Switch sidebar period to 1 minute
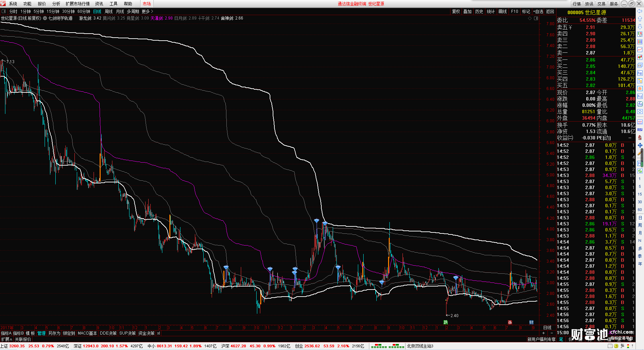The width and height of the screenshot is (644, 350). point(640,179)
